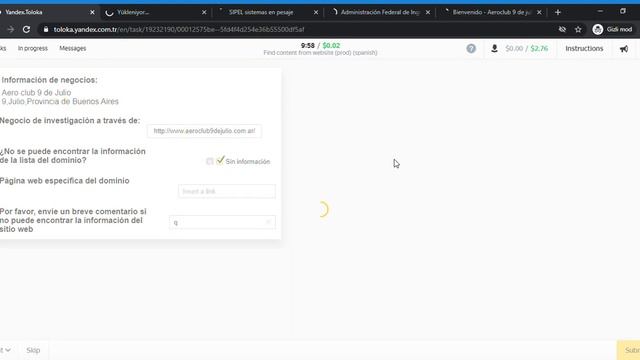This screenshot has height=360, width=640.
Task: Select the 9 Julio Provincia de Buenos Aires text
Action: pos(60,102)
